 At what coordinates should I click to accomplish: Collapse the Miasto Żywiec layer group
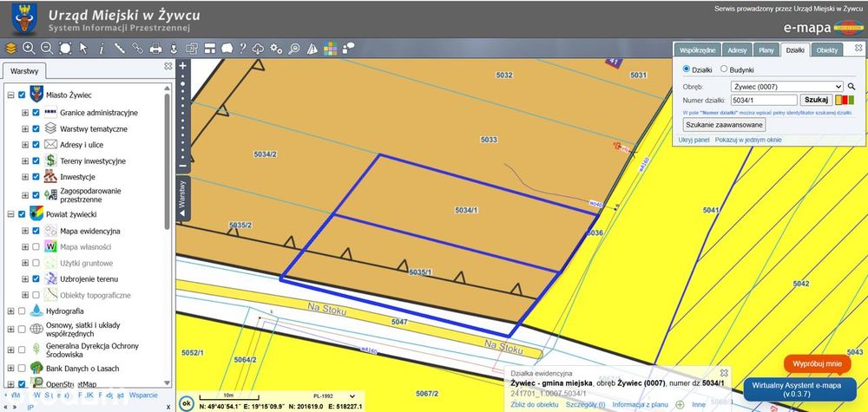pyautogui.click(x=10, y=95)
